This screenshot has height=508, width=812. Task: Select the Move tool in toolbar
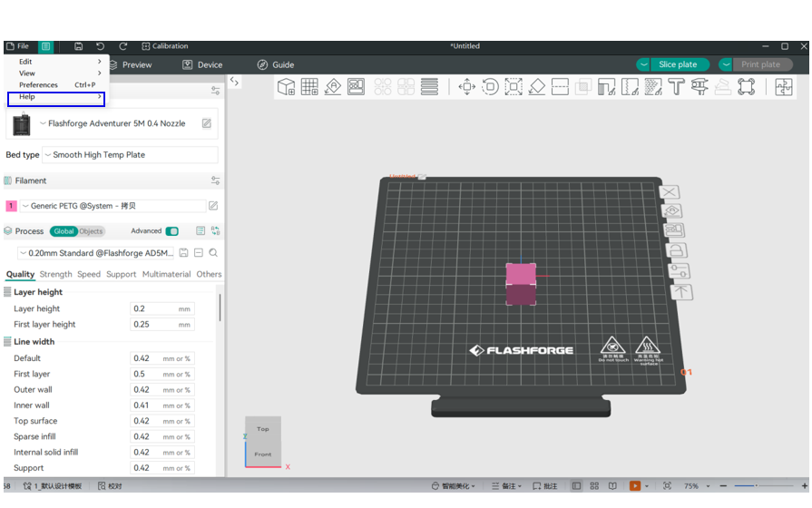467,87
